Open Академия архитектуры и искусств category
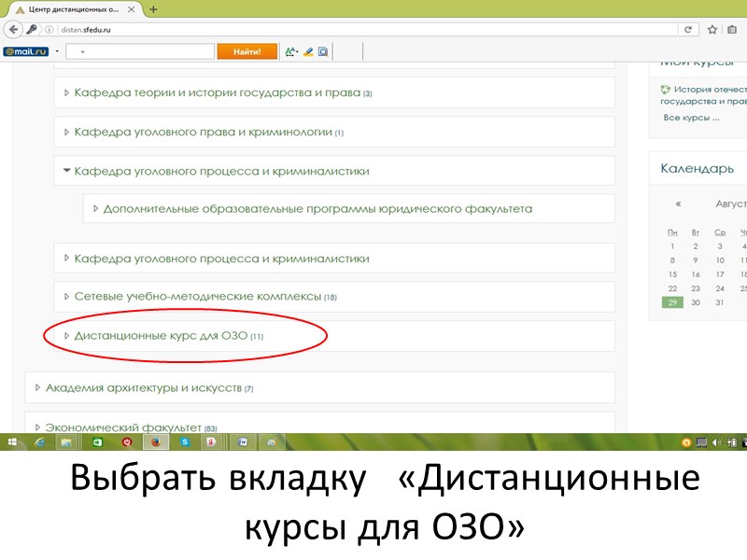747x560 pixels. click(144, 387)
